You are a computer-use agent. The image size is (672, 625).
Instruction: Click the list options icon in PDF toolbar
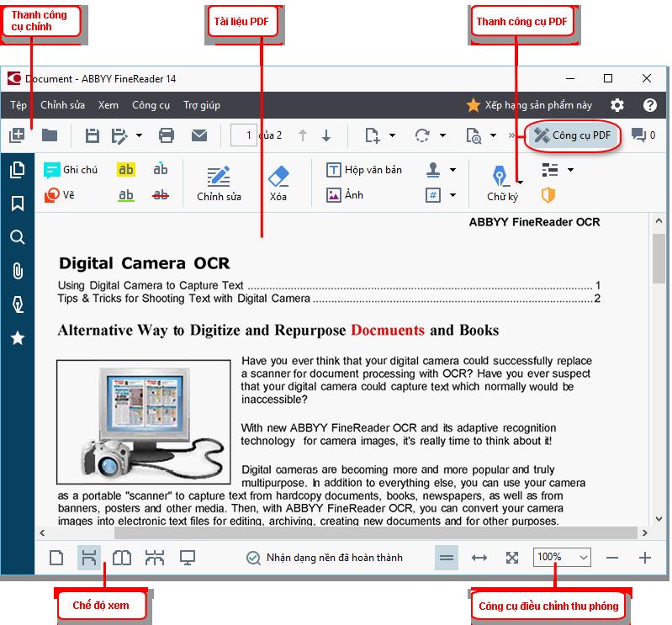[x=550, y=170]
